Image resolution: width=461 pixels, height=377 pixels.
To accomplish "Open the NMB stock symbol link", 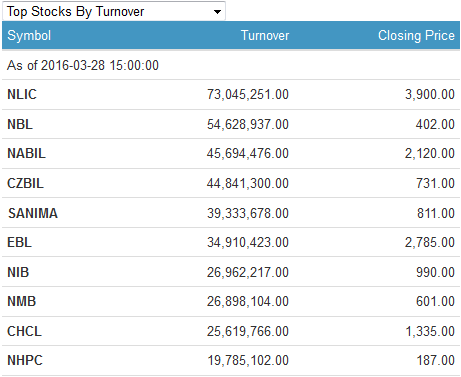I will point(21,301).
